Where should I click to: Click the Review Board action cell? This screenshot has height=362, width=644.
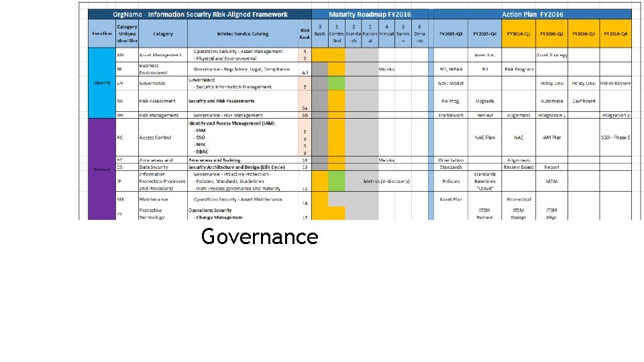coord(519,167)
